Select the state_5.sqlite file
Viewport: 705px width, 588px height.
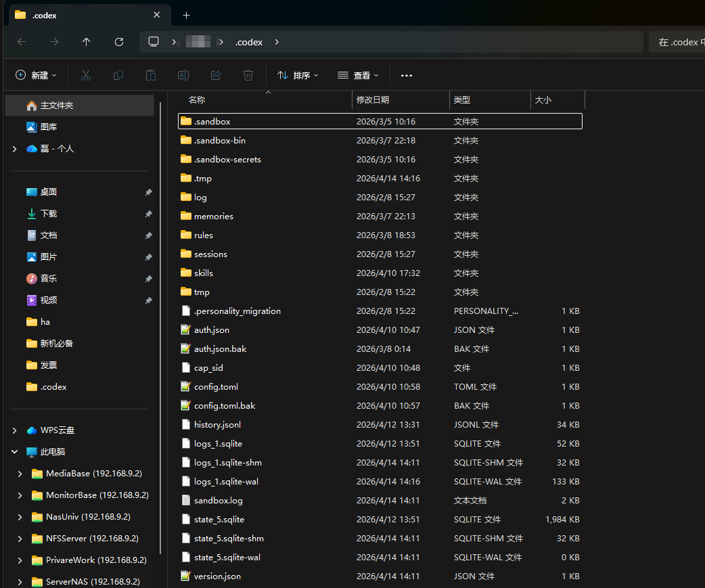(x=380, y=519)
